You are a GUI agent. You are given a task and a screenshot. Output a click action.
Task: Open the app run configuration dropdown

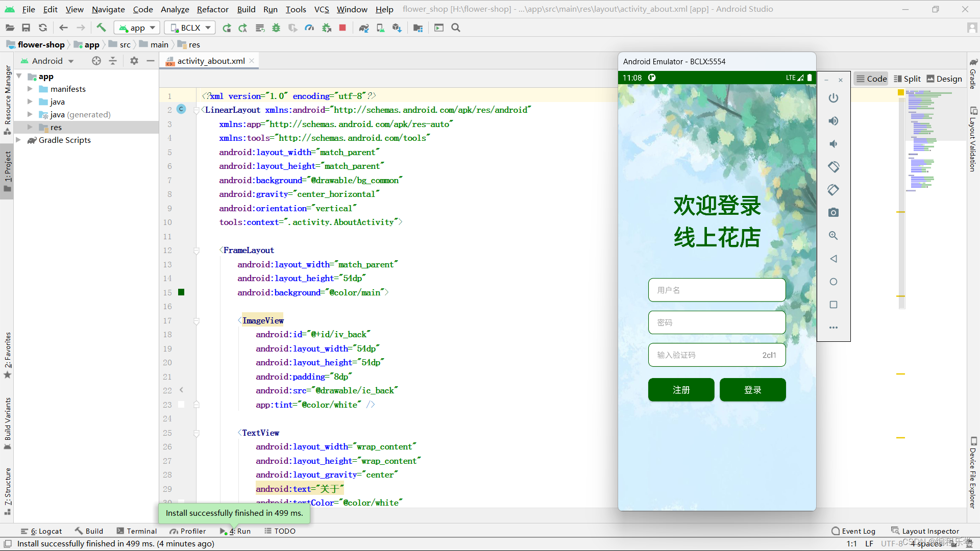[x=137, y=28]
